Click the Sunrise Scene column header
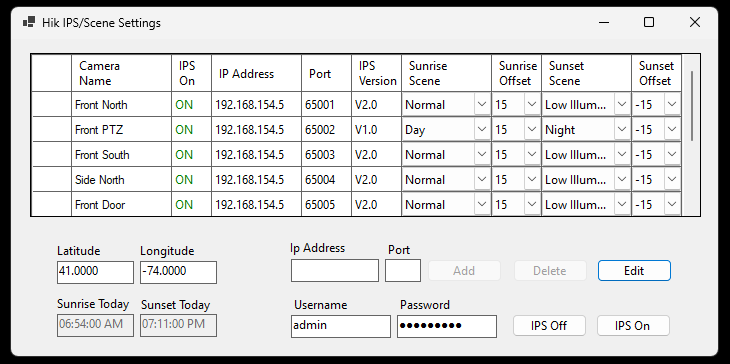 point(446,73)
